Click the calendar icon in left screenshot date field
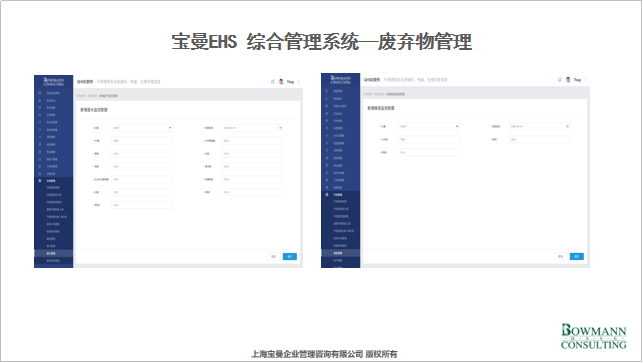Viewport: 643px width, 363px height. 280,128
